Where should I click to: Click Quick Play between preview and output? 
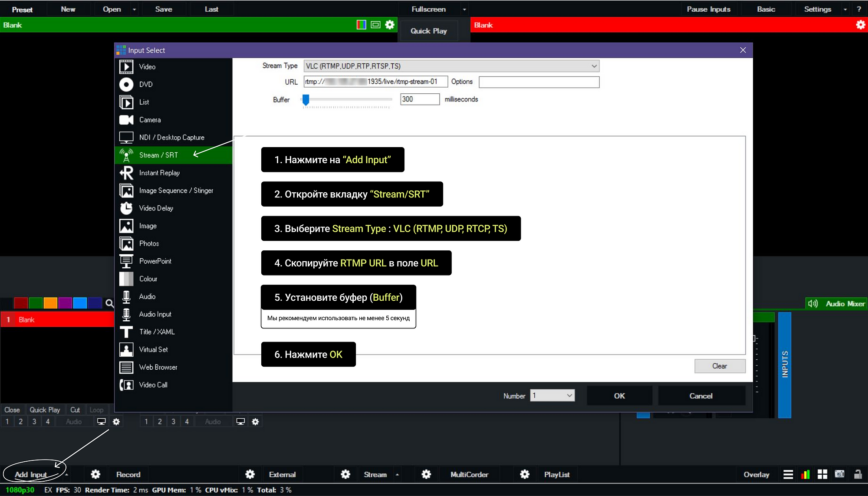pos(429,31)
